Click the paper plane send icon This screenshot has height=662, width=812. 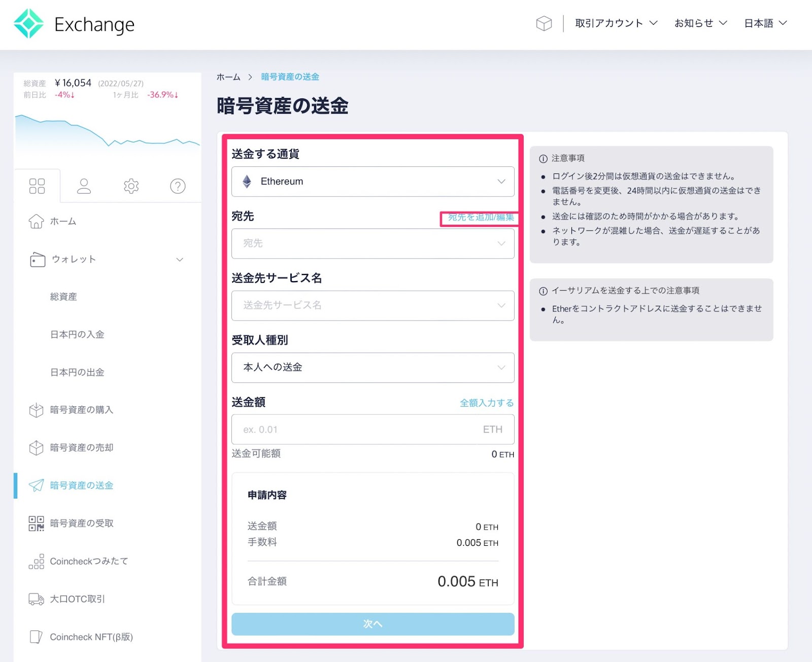36,485
